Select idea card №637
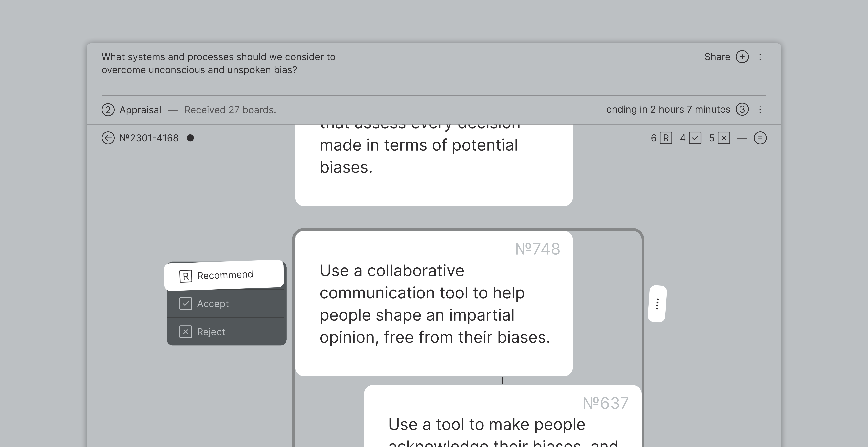The image size is (868, 447). pos(502,421)
